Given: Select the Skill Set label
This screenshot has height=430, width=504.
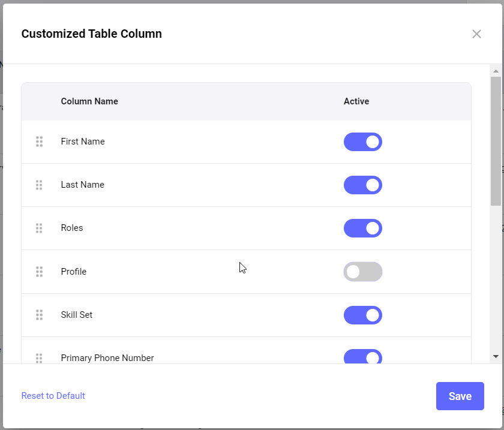Looking at the screenshot, I should coord(77,315).
